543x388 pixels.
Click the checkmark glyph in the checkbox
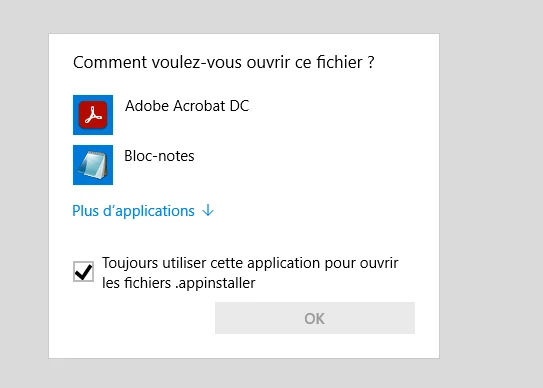pyautogui.click(x=83, y=272)
